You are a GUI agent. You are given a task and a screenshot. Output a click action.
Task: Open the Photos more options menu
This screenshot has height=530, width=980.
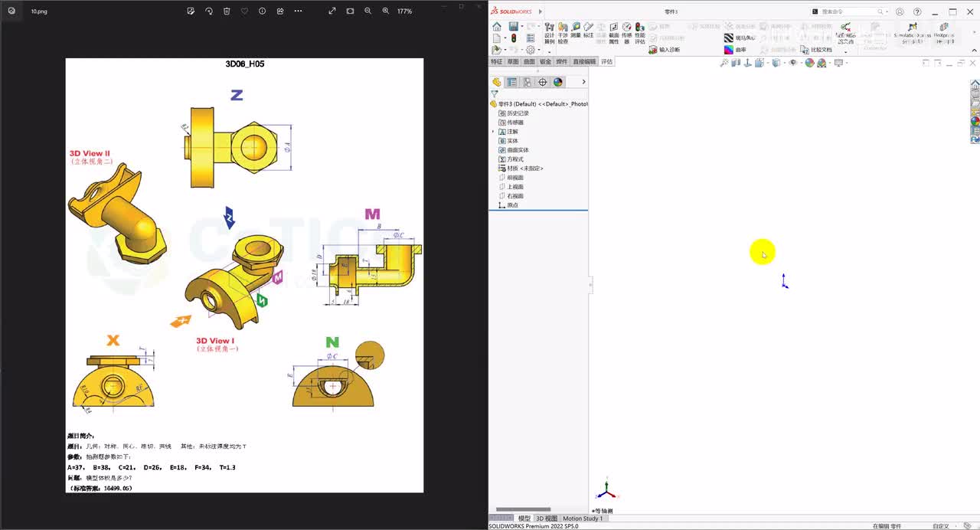point(298,11)
